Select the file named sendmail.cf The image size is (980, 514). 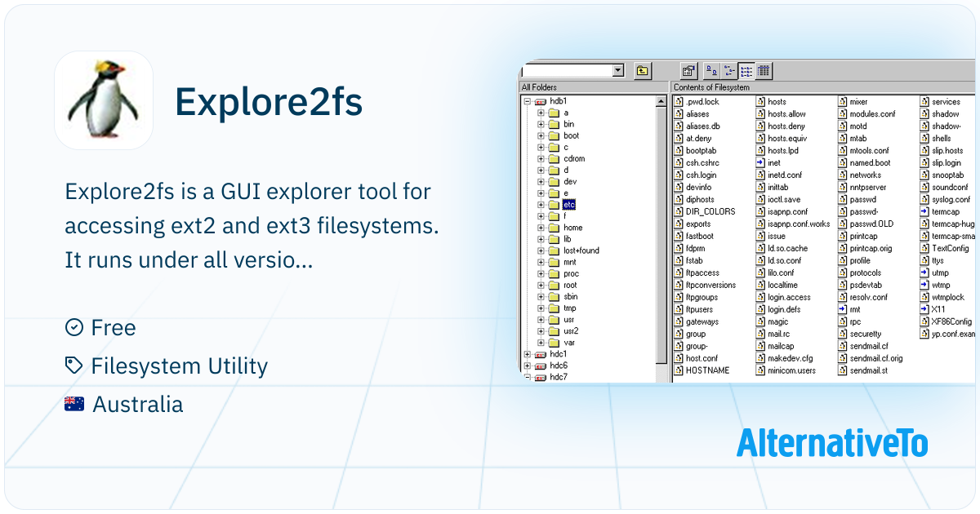[x=869, y=346]
